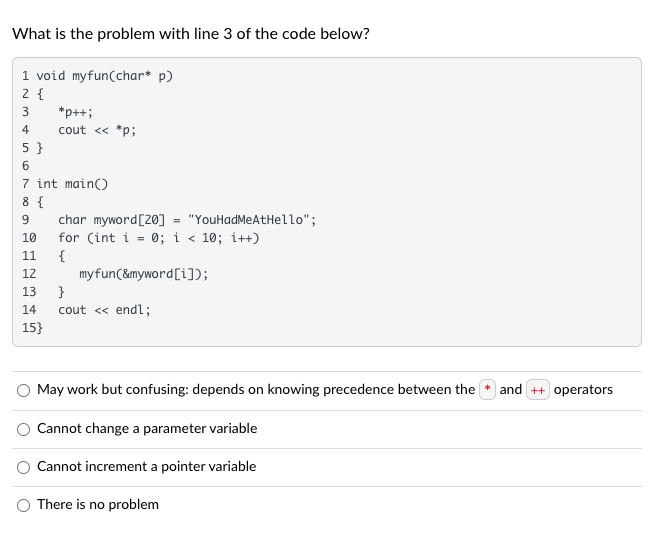Click the question text about line 3
Image resolution: width=656 pixels, height=536 pixels.
click(191, 34)
